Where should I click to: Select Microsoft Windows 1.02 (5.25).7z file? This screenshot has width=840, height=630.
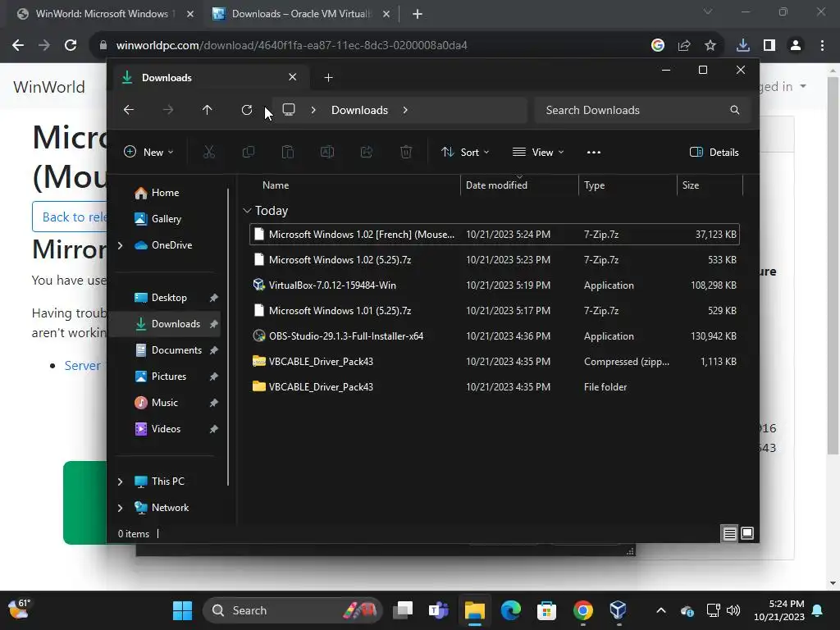pos(494,260)
